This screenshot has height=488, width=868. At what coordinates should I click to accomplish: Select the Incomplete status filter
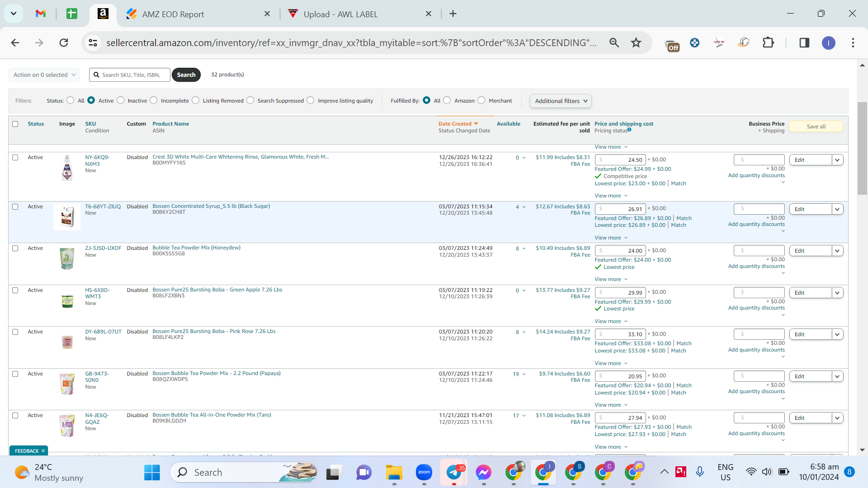(x=154, y=100)
